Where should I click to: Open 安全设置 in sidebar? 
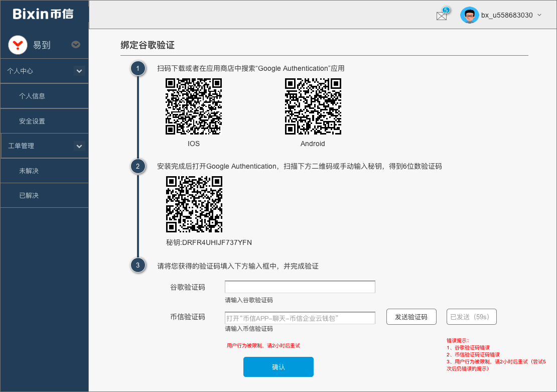(32, 121)
